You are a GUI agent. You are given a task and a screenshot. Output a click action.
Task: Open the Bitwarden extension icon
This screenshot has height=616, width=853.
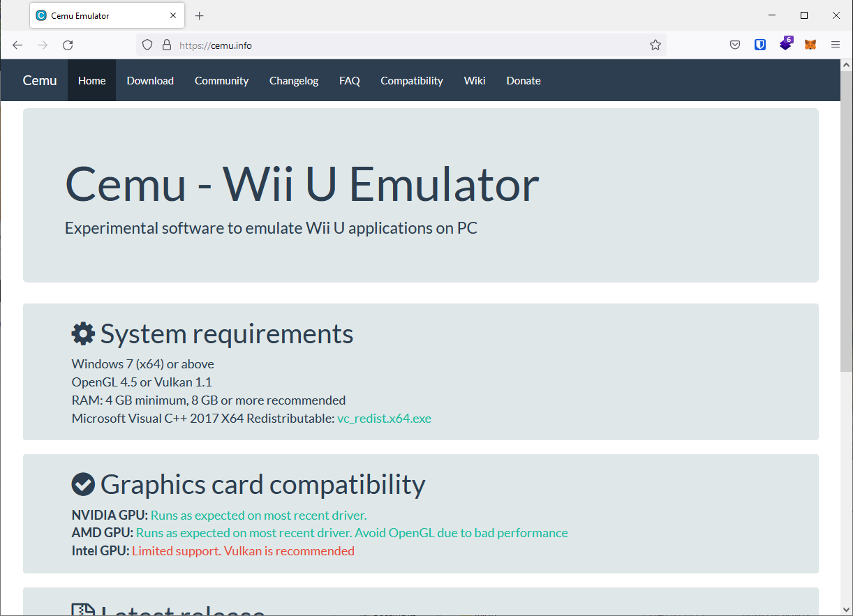pyautogui.click(x=760, y=45)
